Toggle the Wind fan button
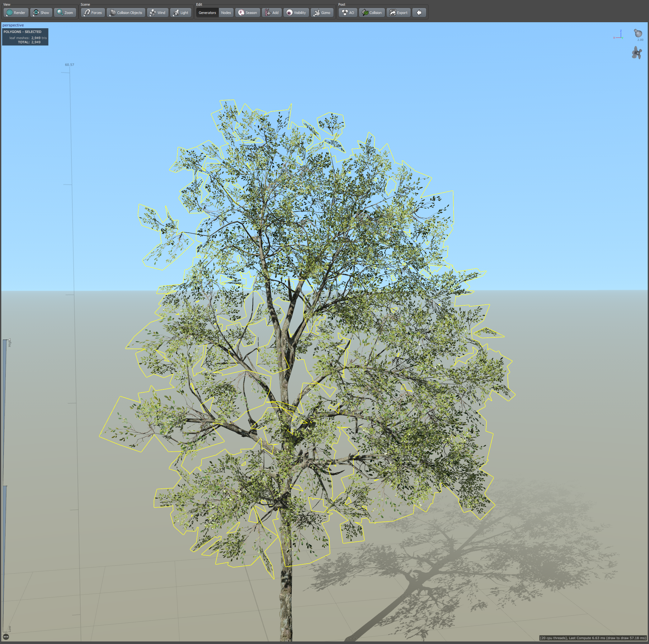 pyautogui.click(x=157, y=13)
